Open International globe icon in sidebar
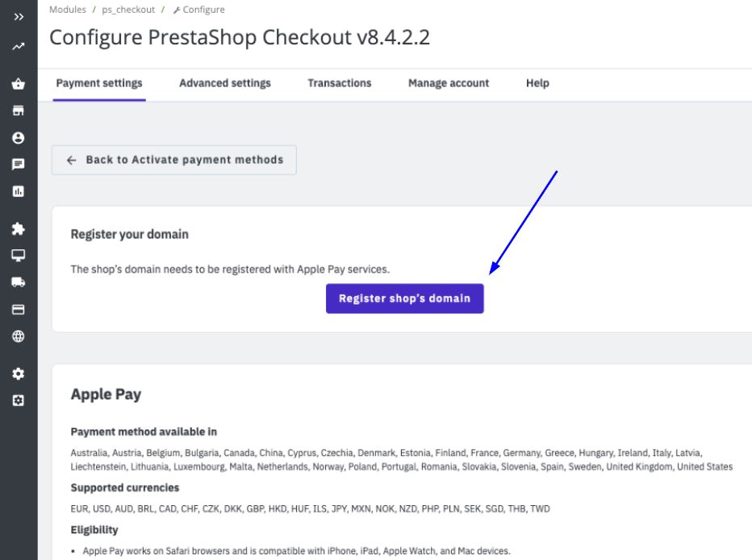The width and height of the screenshot is (752, 560). pos(19,336)
